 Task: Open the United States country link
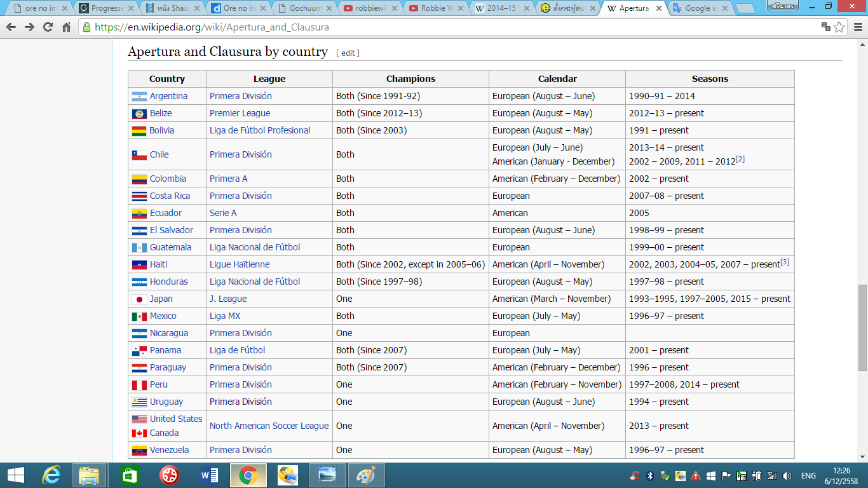tap(176, 419)
